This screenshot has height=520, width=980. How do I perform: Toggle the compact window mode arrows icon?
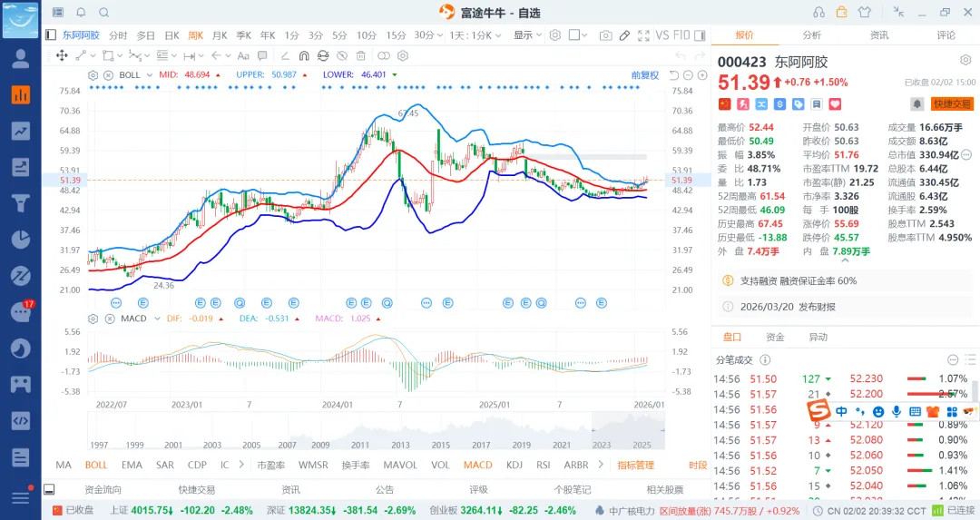898,12
